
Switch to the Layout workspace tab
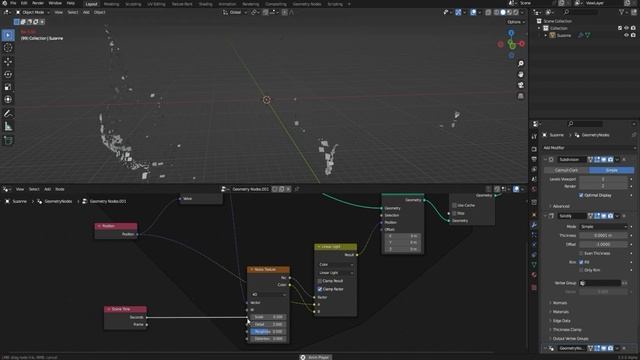click(x=91, y=4)
